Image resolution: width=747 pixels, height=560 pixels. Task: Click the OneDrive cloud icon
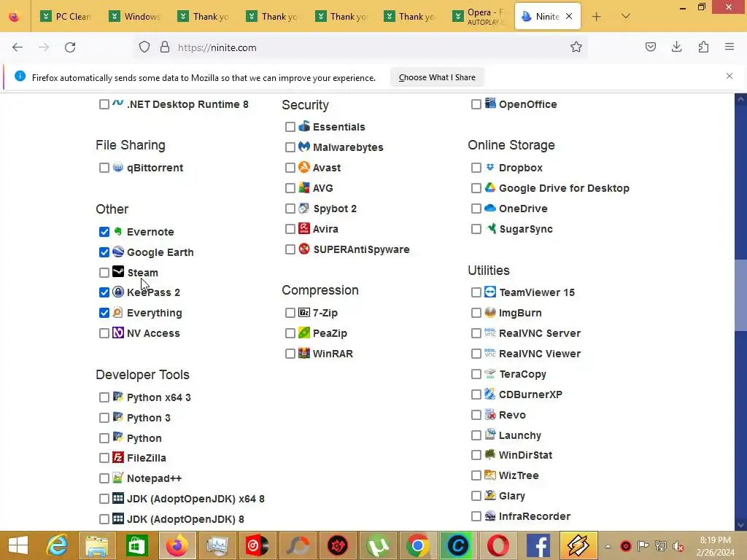coord(489,208)
